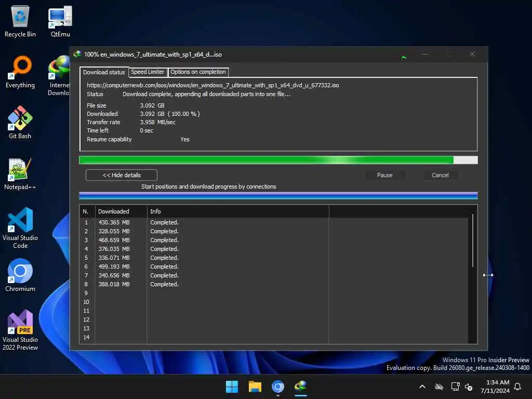Switch to the Download status tab
Viewport: 532px width, 399px height.
(104, 72)
